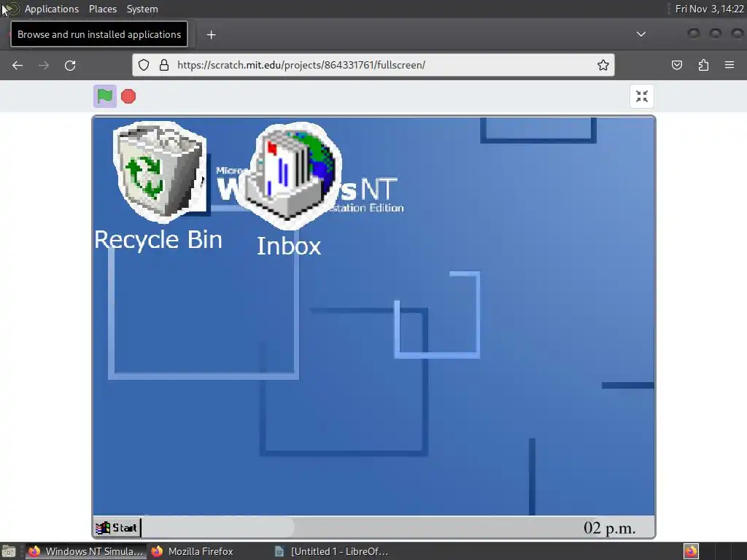Screen dimensions: 747x560
Task: Click the date and time clock
Action: coord(709,9)
